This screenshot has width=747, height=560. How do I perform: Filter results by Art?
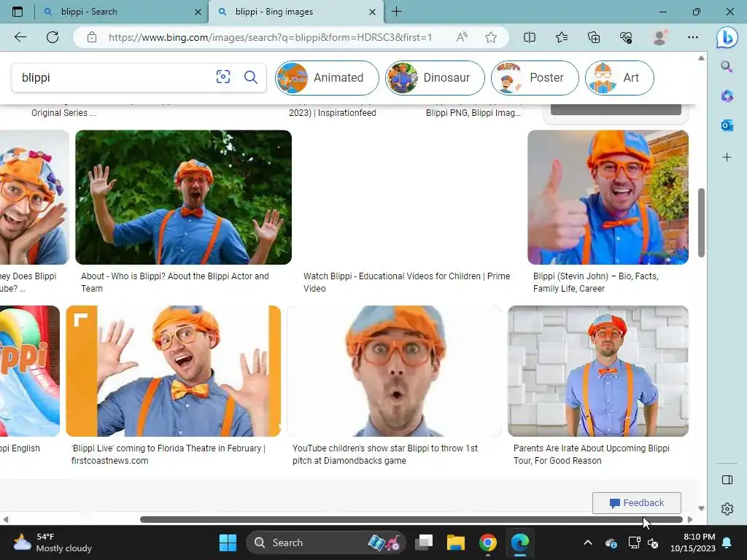(x=619, y=77)
